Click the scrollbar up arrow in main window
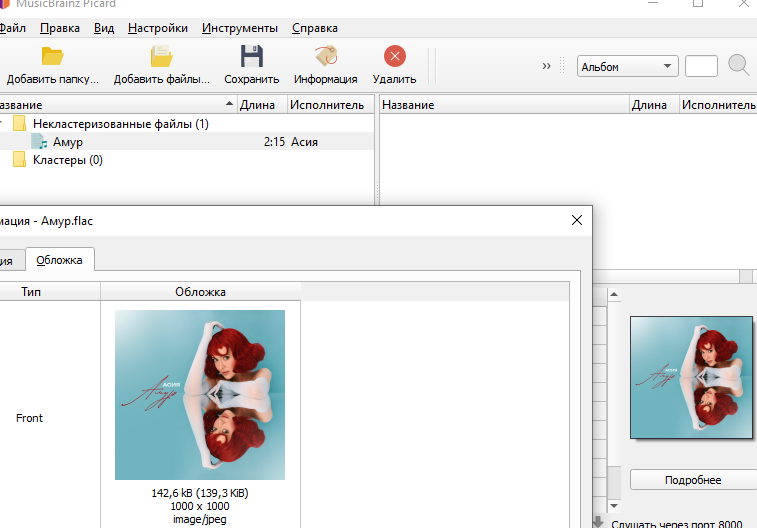This screenshot has width=757, height=528. [614, 294]
